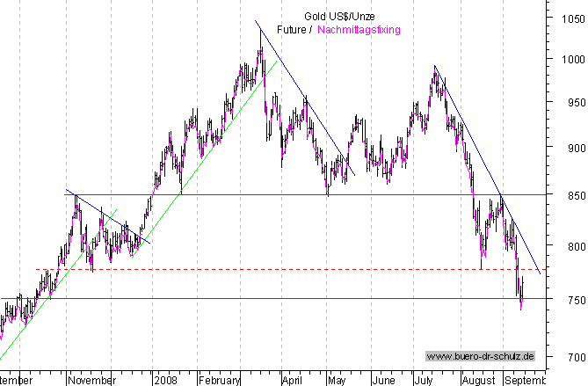Click the Gold US$/Unze chart title
Viewport: 588px width, 386px height.
tap(337, 17)
